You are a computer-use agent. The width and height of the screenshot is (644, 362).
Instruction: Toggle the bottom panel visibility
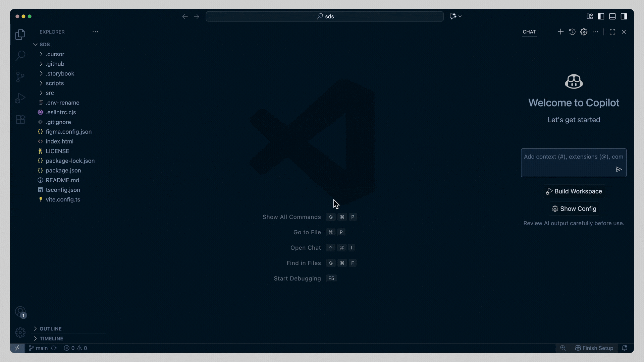(x=612, y=16)
